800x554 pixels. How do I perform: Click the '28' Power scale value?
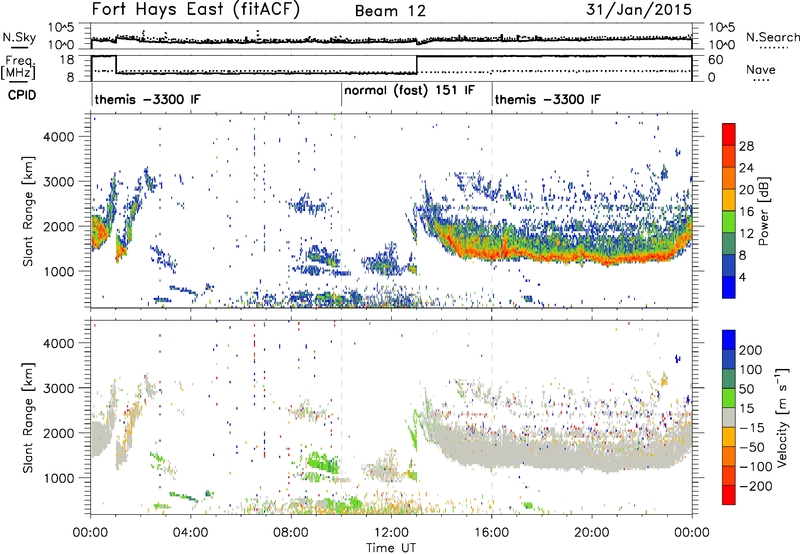coord(746,146)
